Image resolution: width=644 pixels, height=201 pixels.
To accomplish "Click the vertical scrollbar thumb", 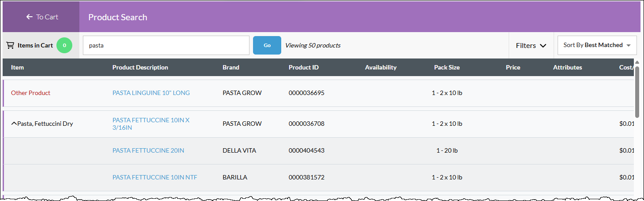I will [637, 92].
